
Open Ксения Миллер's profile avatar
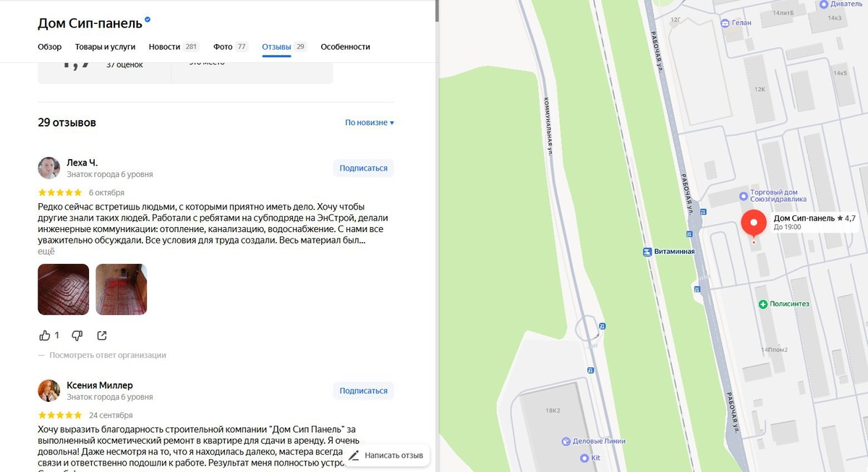(48, 390)
